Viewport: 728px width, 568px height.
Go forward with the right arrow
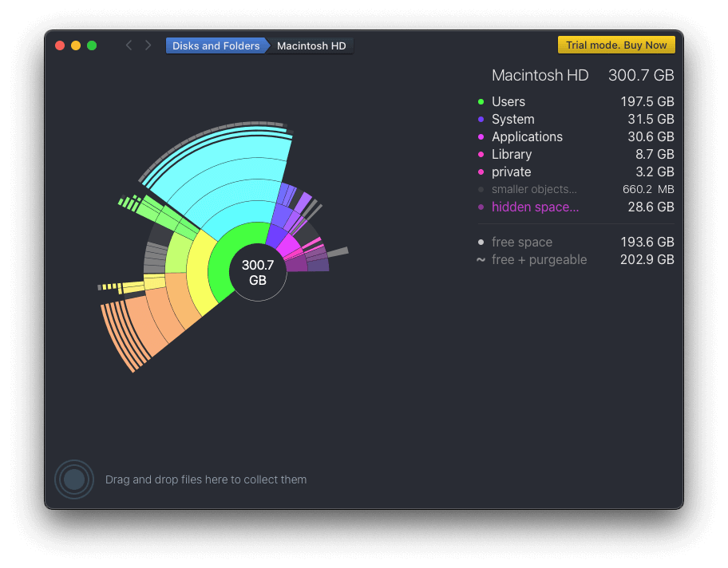(x=148, y=45)
